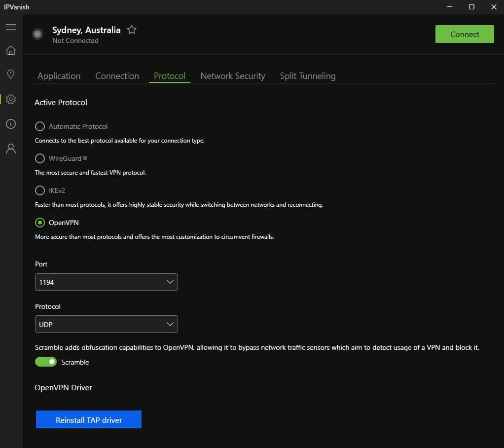Select the WireGuard radio button
Image resolution: width=504 pixels, height=448 pixels.
pyautogui.click(x=40, y=158)
